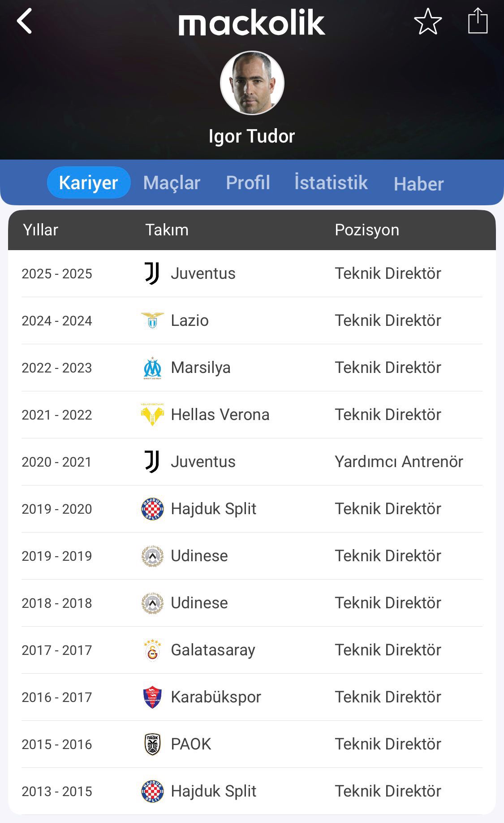The height and width of the screenshot is (823, 504).
Task: Tap Juventus crest in 2025 row
Action: pos(152,273)
